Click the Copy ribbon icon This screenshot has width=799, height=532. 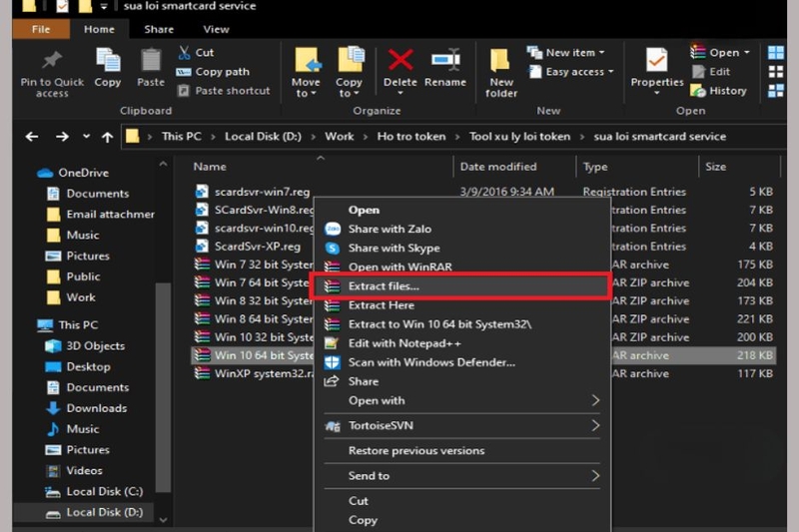click(108, 61)
